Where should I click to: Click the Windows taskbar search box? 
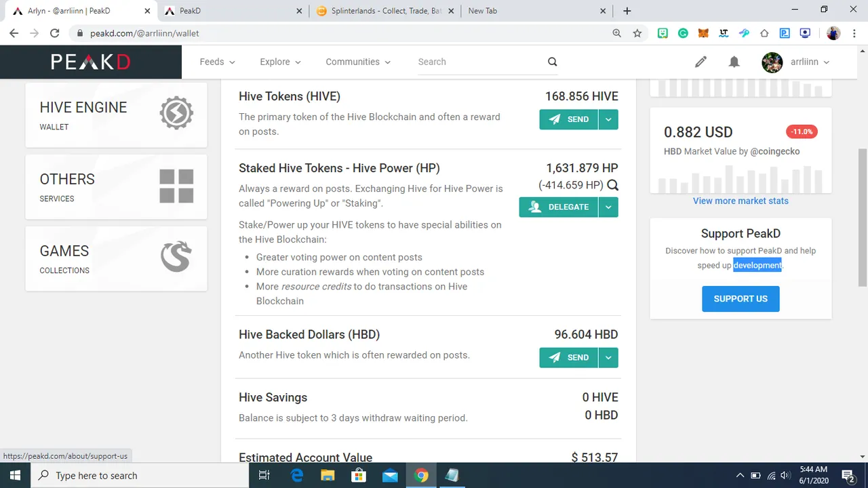pos(140,475)
